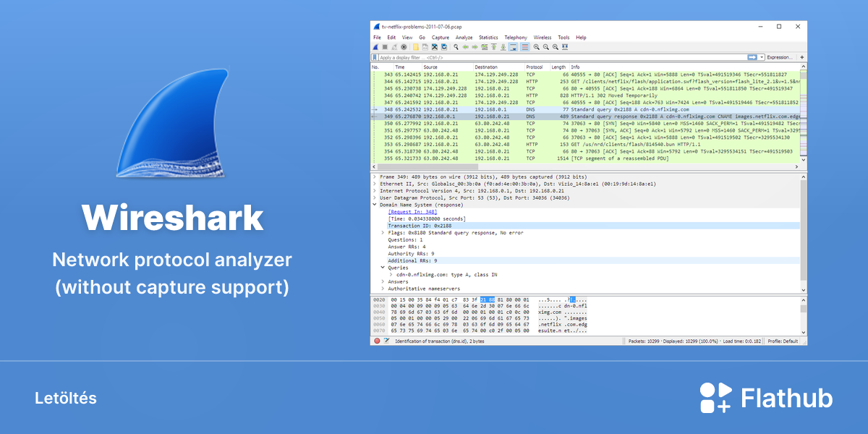Click the Restart capture icon
This screenshot has width=868, height=434.
coord(394,47)
